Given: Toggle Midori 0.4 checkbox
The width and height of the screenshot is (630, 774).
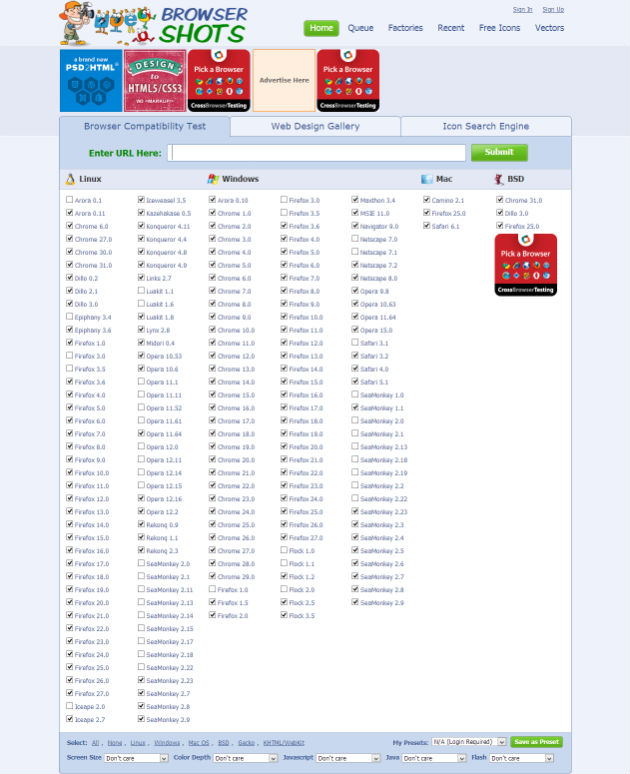Looking at the screenshot, I should point(141,343).
